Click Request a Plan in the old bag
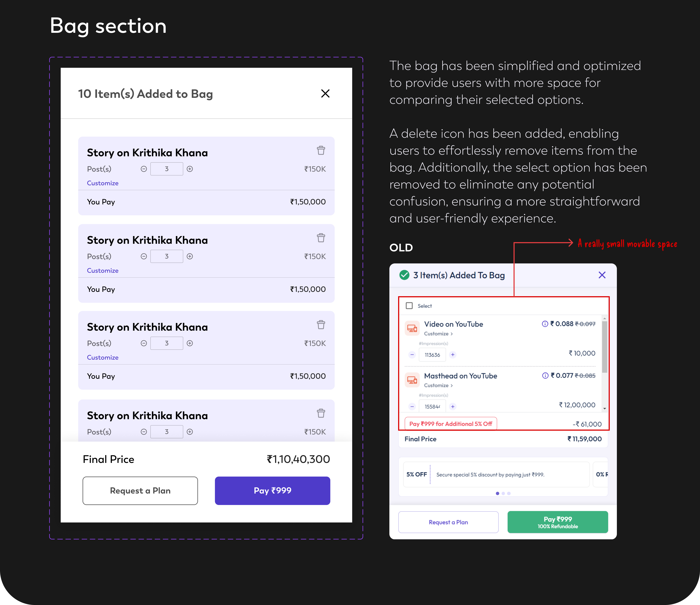The height and width of the screenshot is (605, 700). pyautogui.click(x=448, y=522)
